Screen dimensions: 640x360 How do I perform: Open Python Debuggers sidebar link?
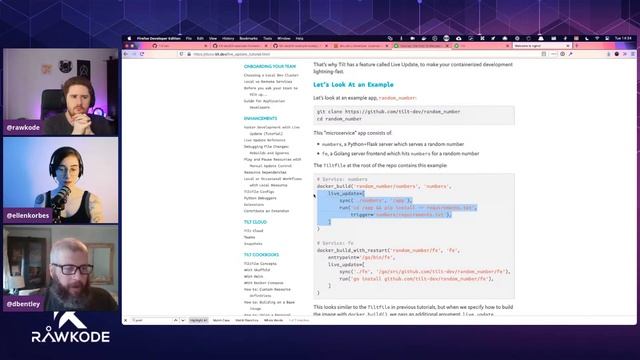click(x=260, y=198)
